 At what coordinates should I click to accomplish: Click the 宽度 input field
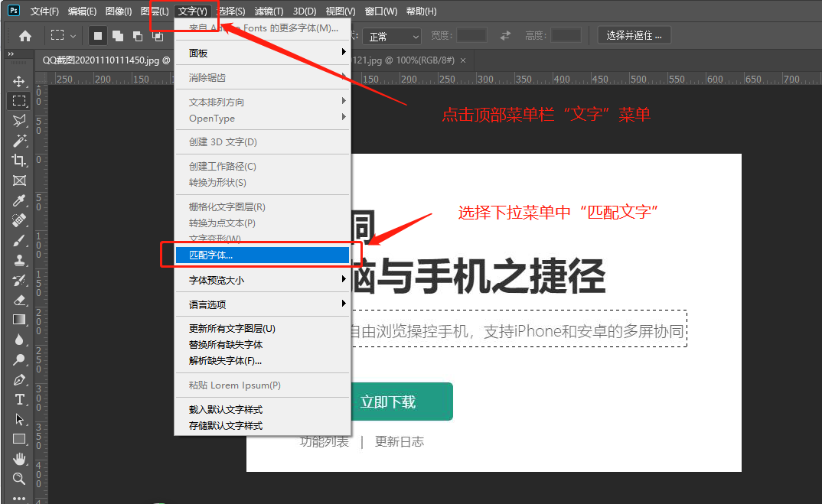point(471,36)
